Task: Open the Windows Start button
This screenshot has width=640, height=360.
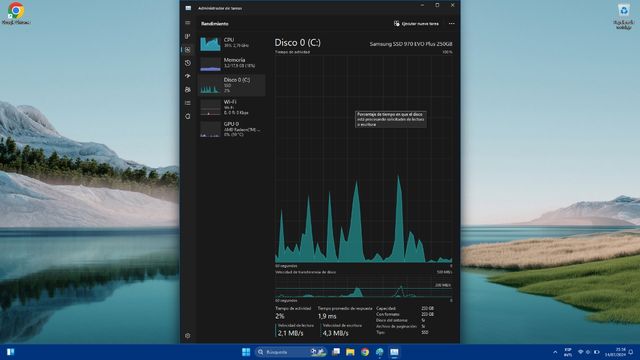Action: pyautogui.click(x=246, y=352)
